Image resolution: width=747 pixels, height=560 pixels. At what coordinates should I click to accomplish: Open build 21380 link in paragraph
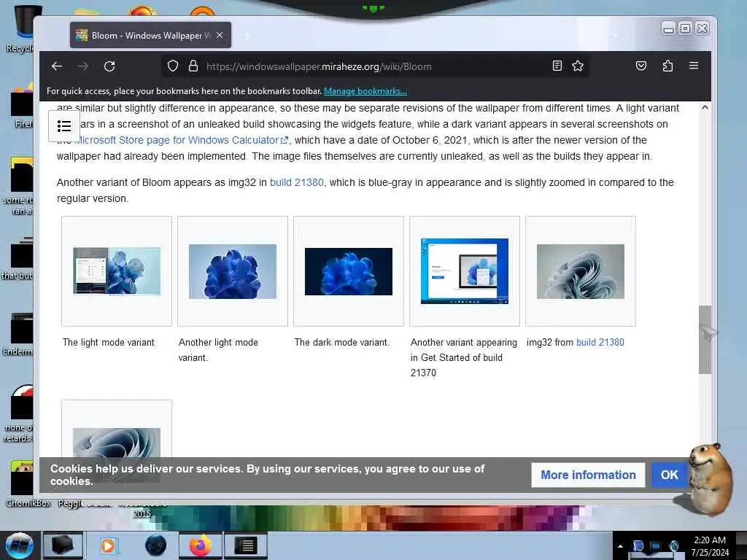tap(297, 182)
